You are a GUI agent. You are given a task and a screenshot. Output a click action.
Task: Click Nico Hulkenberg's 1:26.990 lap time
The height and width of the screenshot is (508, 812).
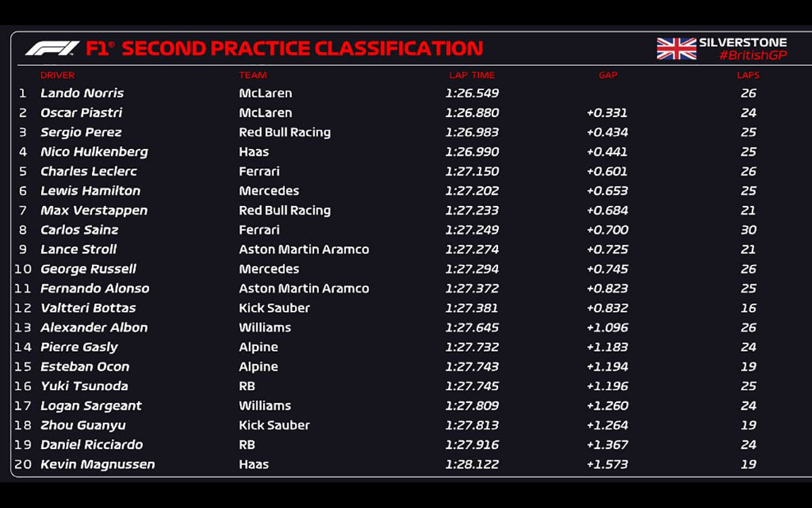[x=472, y=152]
